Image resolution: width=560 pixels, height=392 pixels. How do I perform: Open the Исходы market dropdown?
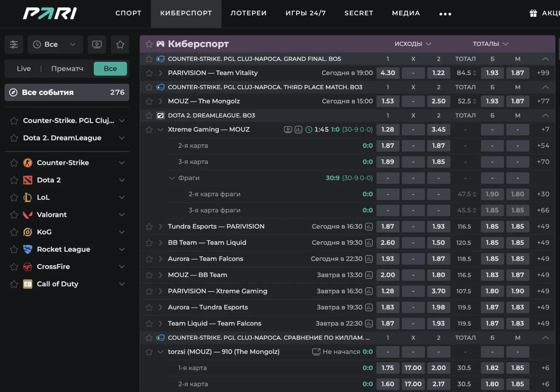(413, 44)
